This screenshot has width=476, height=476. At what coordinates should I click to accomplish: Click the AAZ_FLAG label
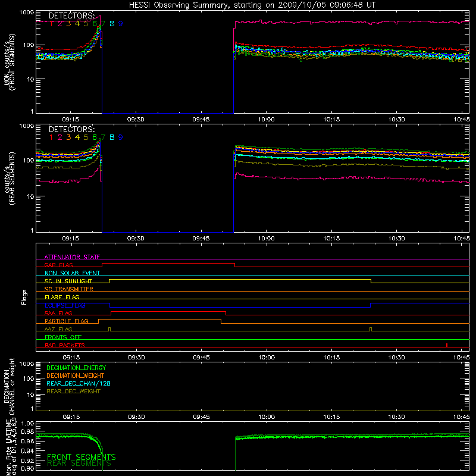(58, 329)
